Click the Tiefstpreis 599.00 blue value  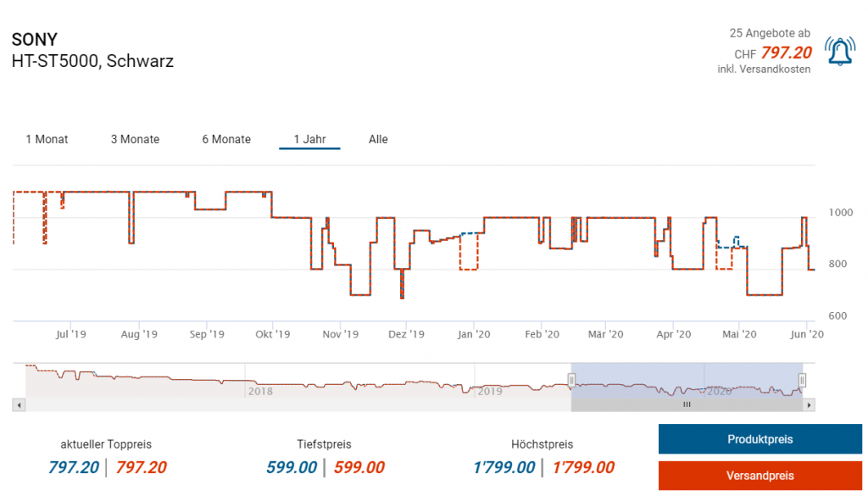pos(292,467)
